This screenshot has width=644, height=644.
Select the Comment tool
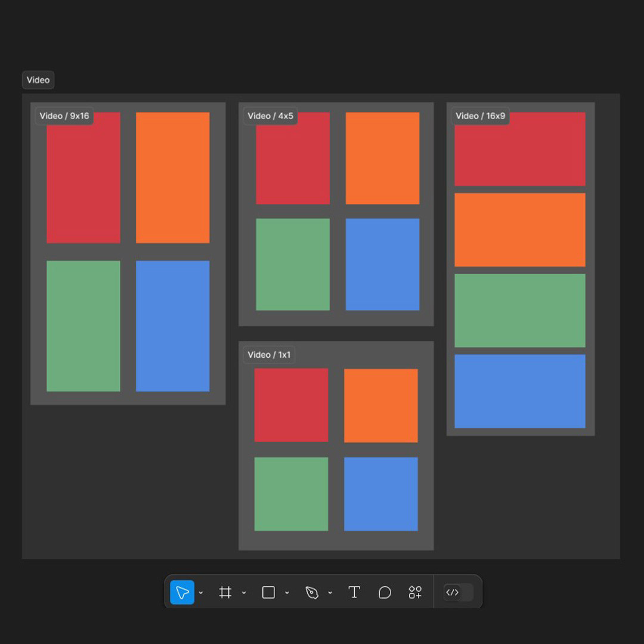click(x=385, y=592)
